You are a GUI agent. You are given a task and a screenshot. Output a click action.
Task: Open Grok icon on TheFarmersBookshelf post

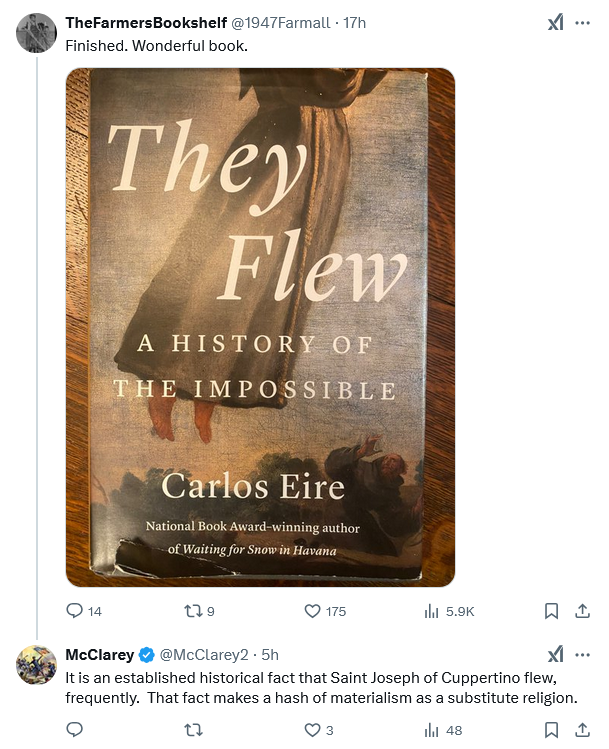coord(555,23)
